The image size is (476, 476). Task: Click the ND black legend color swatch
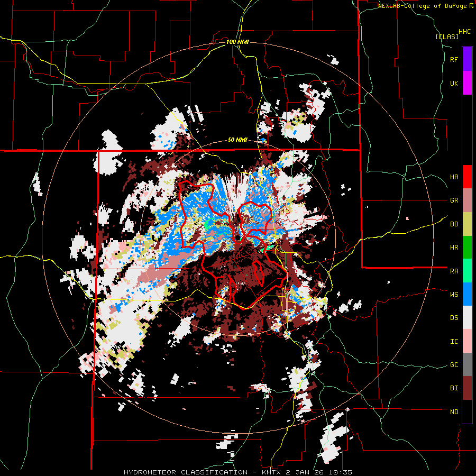point(467,411)
